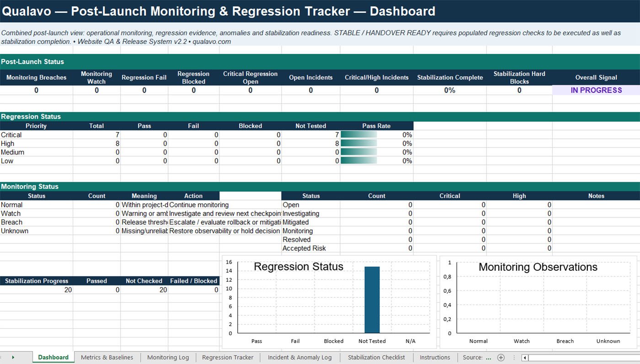
Task: Select the Monitoring Breaches header cell
Action: point(37,78)
